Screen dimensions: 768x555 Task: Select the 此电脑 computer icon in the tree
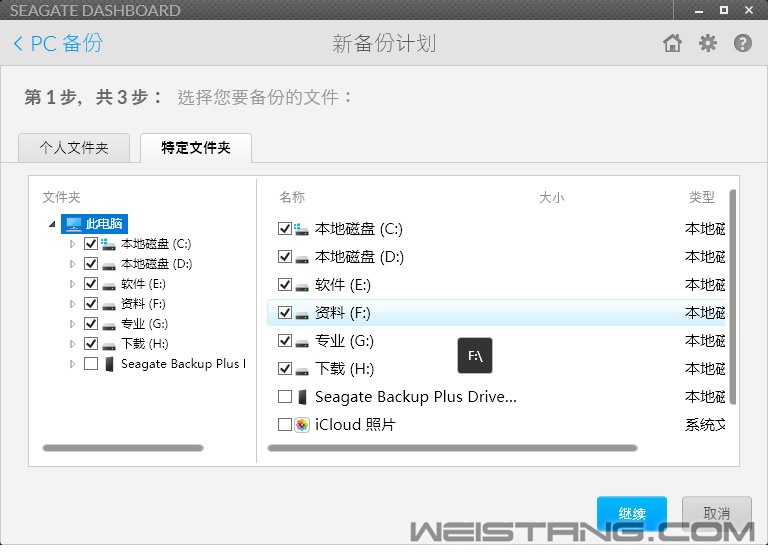tap(73, 224)
